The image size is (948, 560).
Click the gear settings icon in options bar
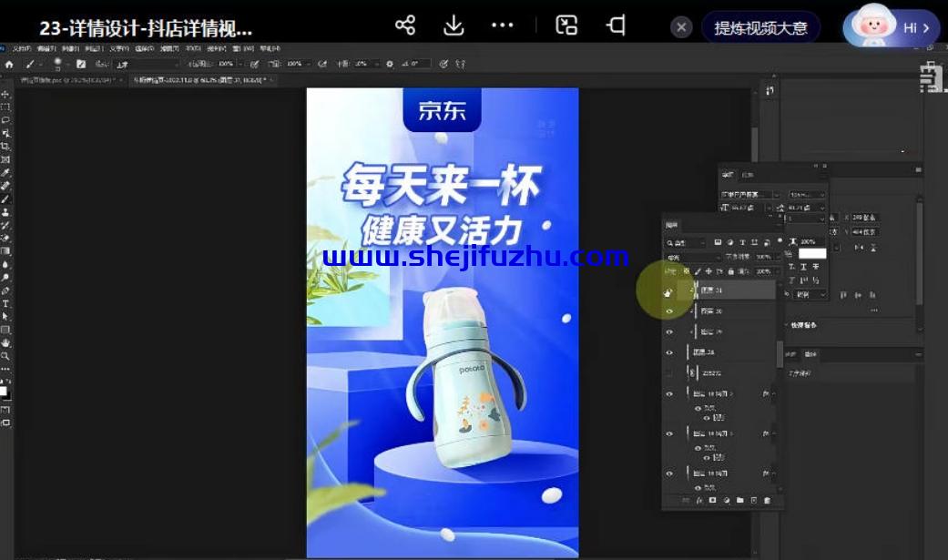(x=390, y=64)
